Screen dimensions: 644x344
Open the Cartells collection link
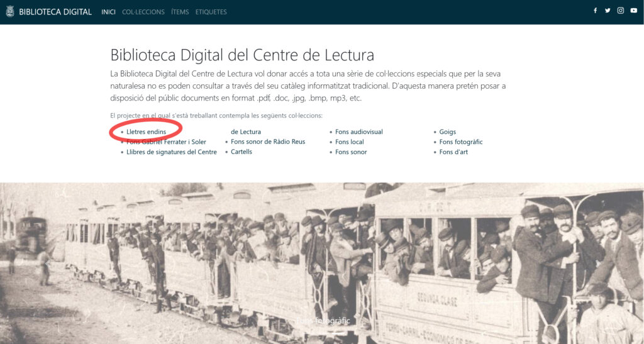tap(241, 152)
